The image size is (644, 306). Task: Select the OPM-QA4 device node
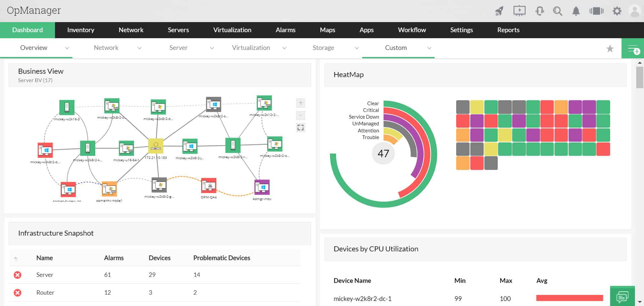click(x=209, y=185)
